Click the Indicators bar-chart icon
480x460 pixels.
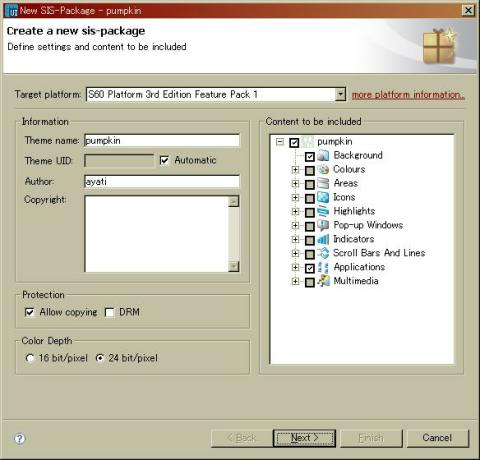pos(323,240)
